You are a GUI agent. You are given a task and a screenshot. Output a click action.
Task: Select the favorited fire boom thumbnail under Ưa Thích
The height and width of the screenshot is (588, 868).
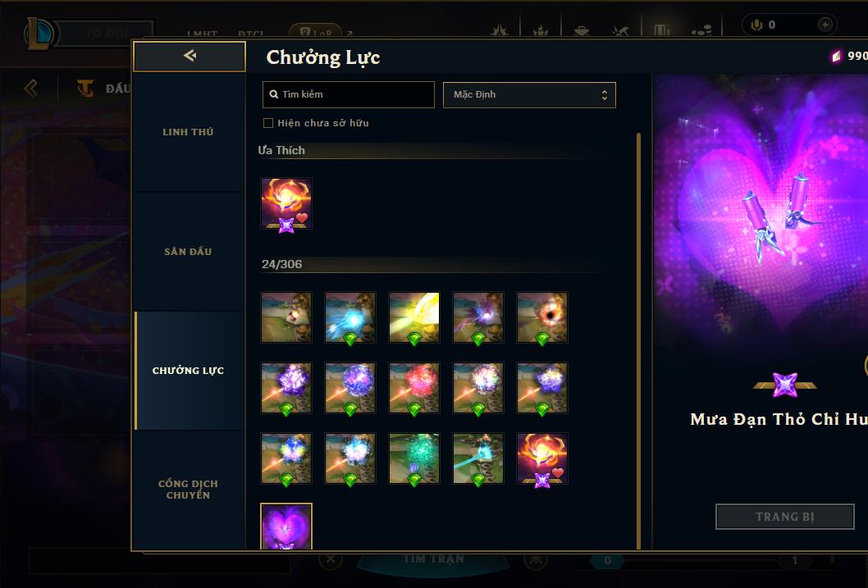coord(286,203)
